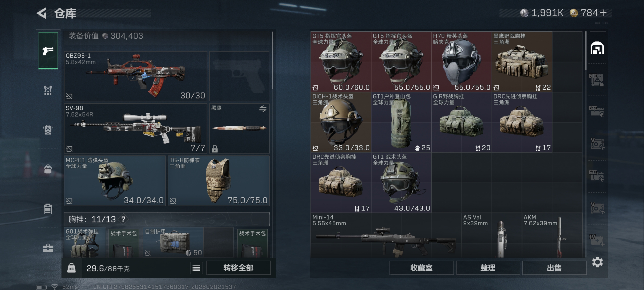Image resolution: width=644 pixels, height=290 pixels.
Task: Click 出售 to sell items
Action: coord(554,268)
